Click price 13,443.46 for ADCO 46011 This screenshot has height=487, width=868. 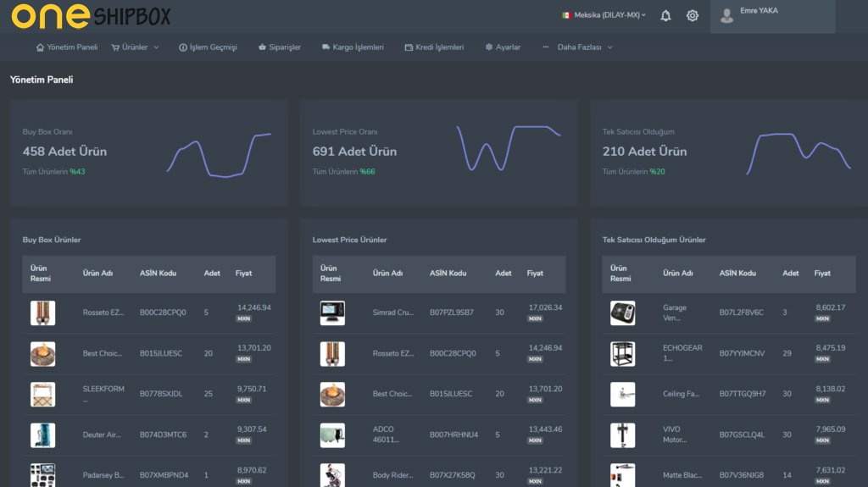(x=545, y=429)
